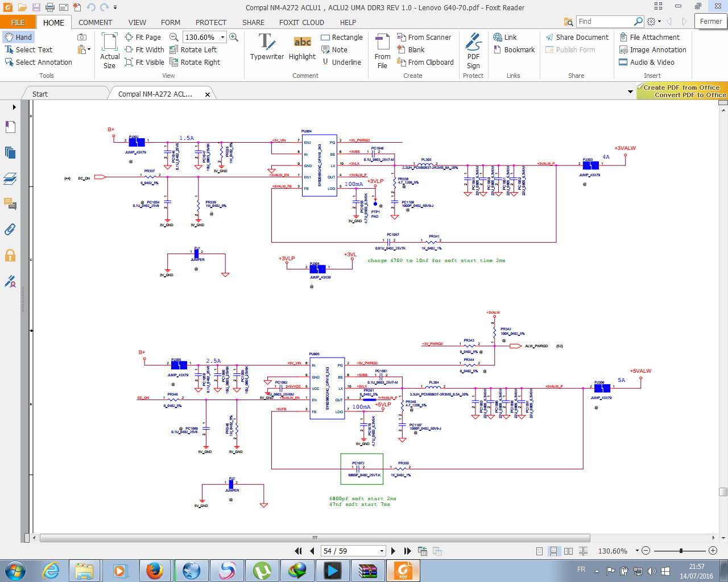
Task: Click the print icon in the quick access toolbar
Action: (x=49, y=7)
